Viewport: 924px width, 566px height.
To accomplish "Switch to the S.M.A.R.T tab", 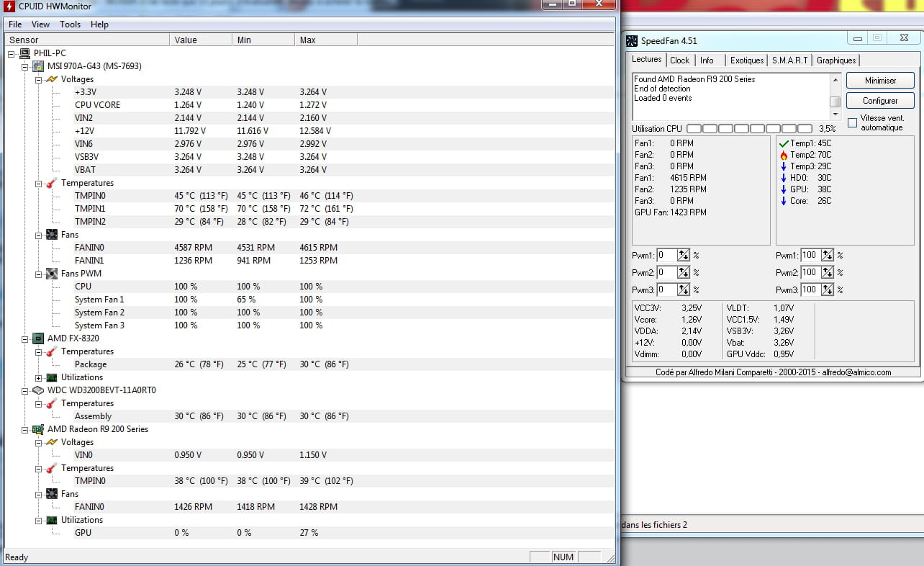I will 790,60.
